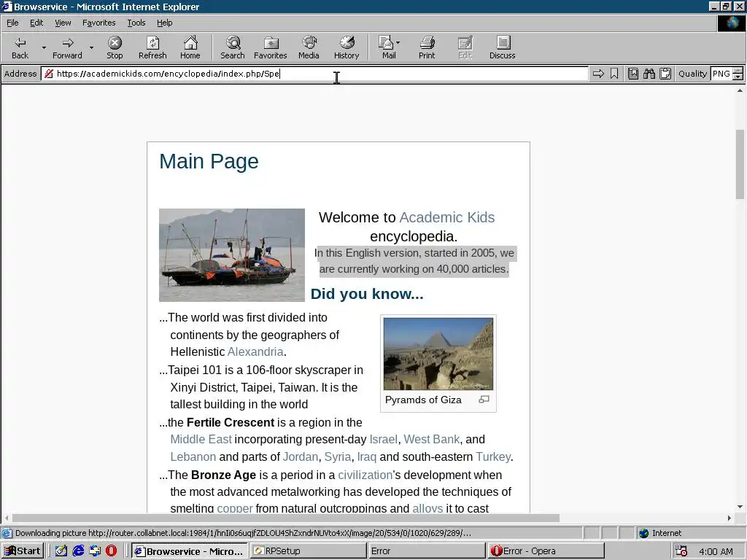The image size is (747, 560).
Task: Open the West Bank link
Action: tap(432, 439)
